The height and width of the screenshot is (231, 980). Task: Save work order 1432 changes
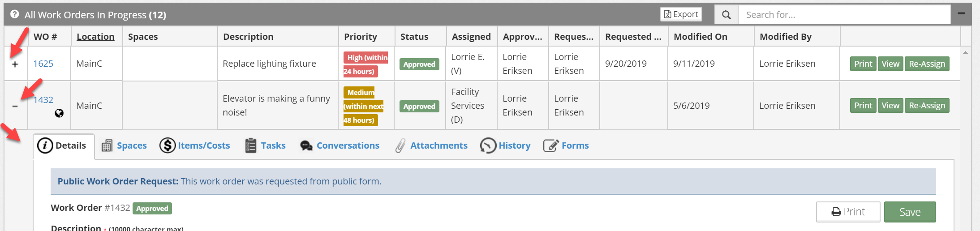pos(910,212)
